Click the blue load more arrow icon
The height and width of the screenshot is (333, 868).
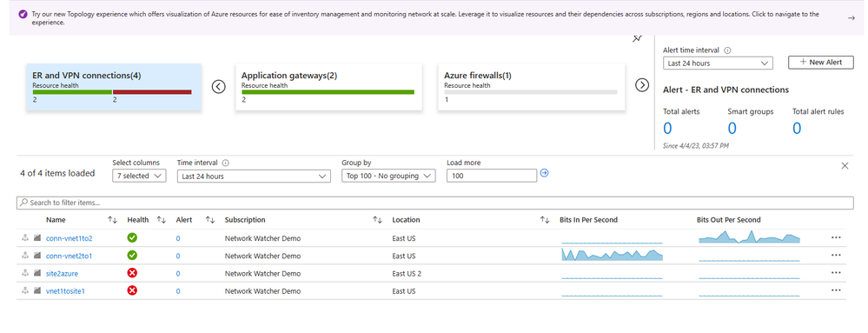[x=544, y=173]
